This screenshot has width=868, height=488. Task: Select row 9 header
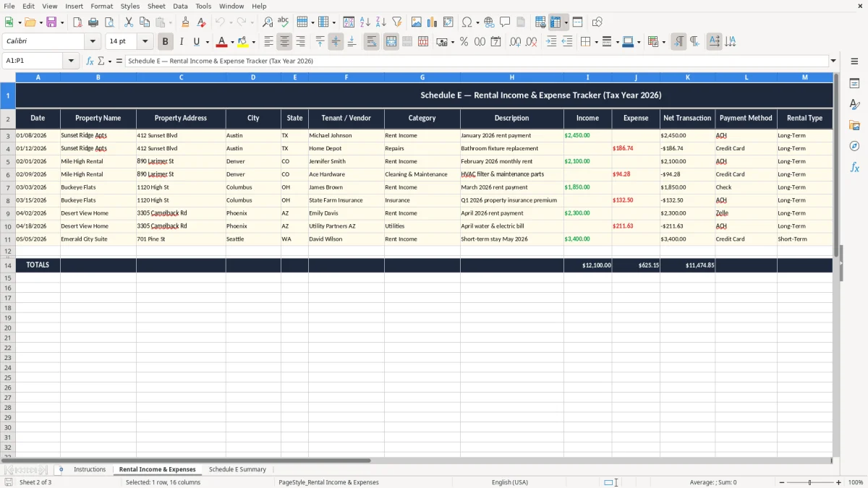[7, 213]
